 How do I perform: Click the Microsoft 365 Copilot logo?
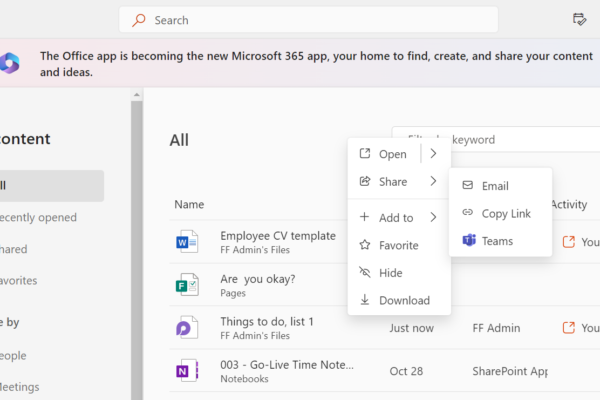coord(10,63)
